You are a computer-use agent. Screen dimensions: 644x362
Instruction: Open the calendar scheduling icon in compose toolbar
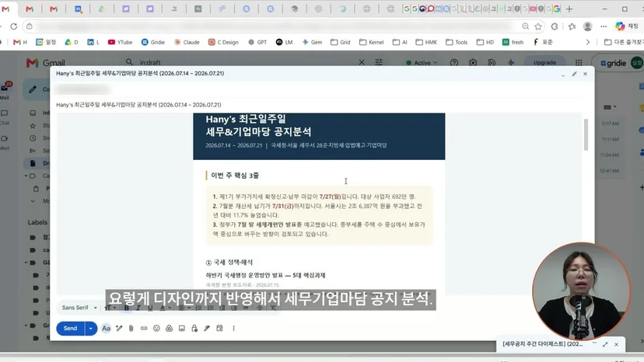click(220, 329)
